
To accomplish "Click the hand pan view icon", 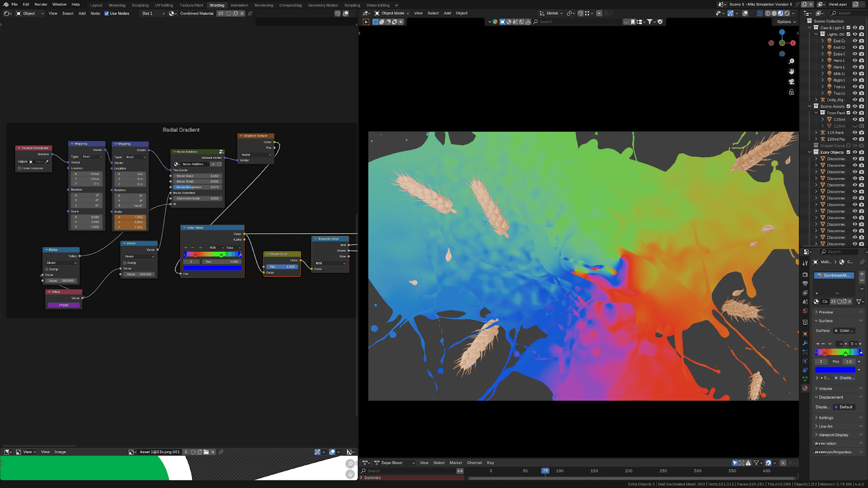I will pos(792,71).
